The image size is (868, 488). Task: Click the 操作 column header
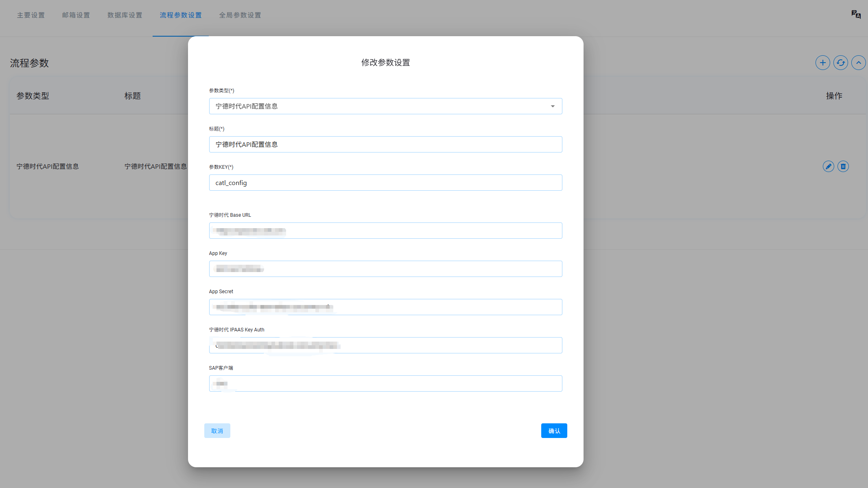[834, 96]
